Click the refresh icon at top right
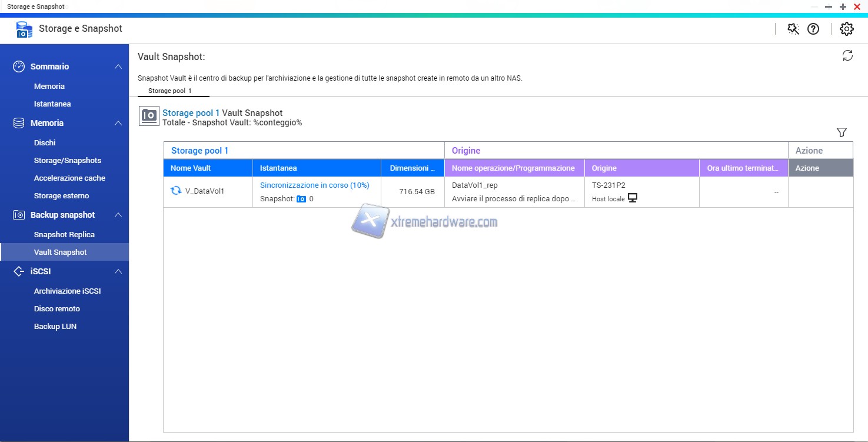Viewport: 868px width, 442px height. coord(847,56)
